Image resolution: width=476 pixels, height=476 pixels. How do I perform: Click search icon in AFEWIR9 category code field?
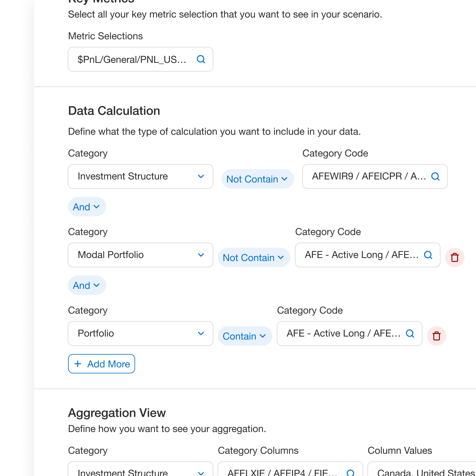coord(435,176)
